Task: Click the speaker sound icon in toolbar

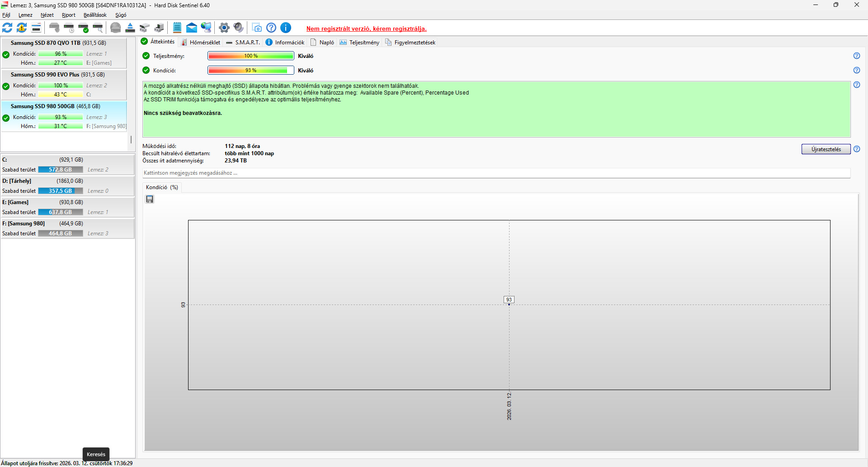Action: (239, 28)
